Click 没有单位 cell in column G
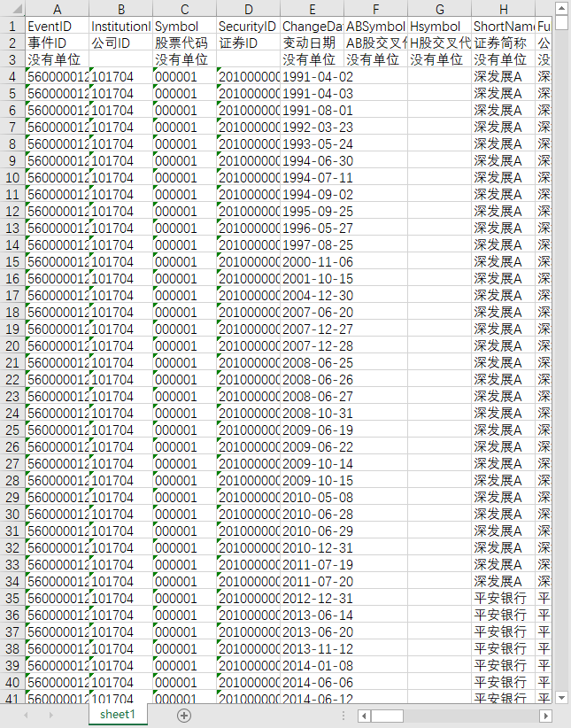 pyautogui.click(x=439, y=59)
